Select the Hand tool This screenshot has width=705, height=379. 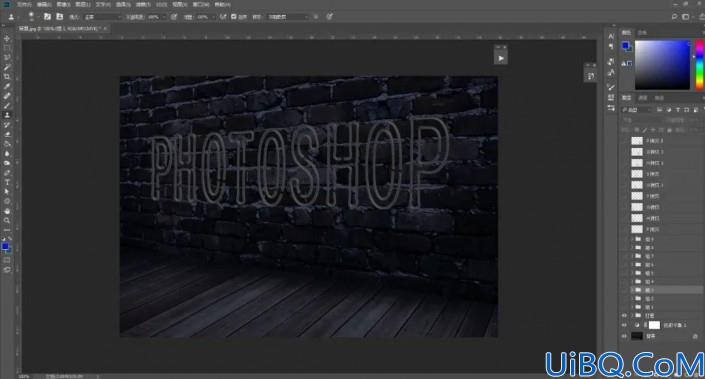point(7,211)
